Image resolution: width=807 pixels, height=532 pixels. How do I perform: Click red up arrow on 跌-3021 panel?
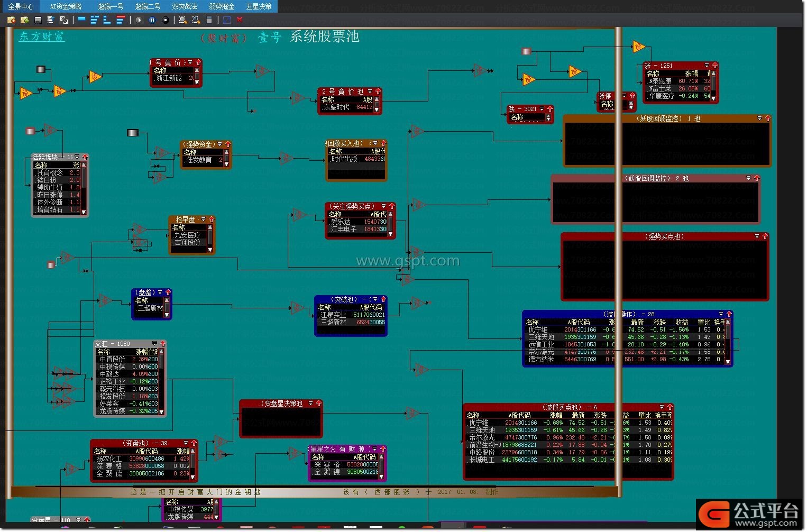(549, 109)
